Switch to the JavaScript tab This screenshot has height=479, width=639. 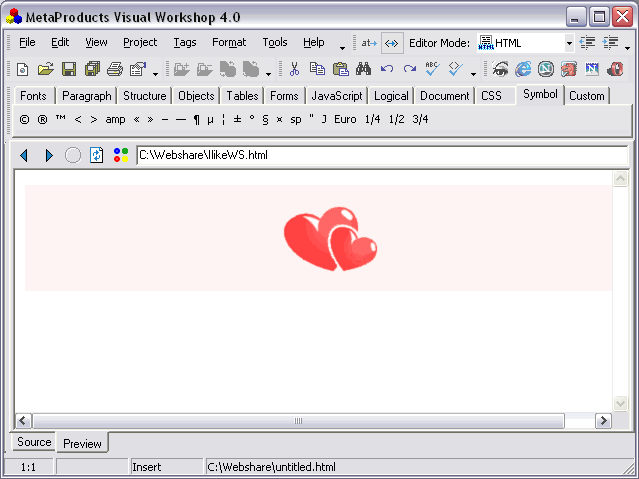click(x=337, y=96)
